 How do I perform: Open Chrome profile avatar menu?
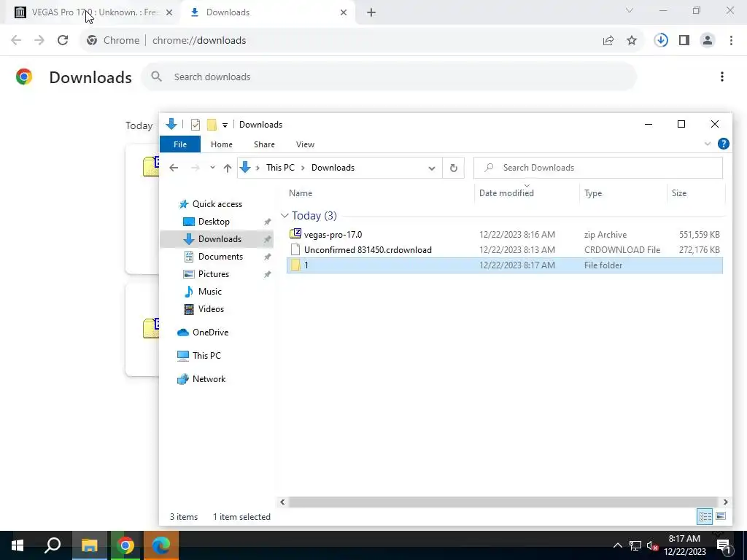pyautogui.click(x=708, y=41)
